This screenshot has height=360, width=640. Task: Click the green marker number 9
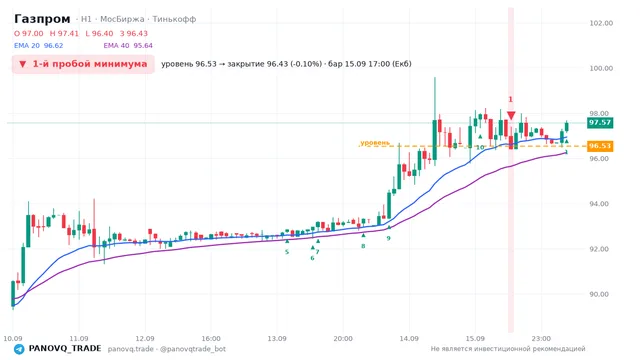(389, 238)
